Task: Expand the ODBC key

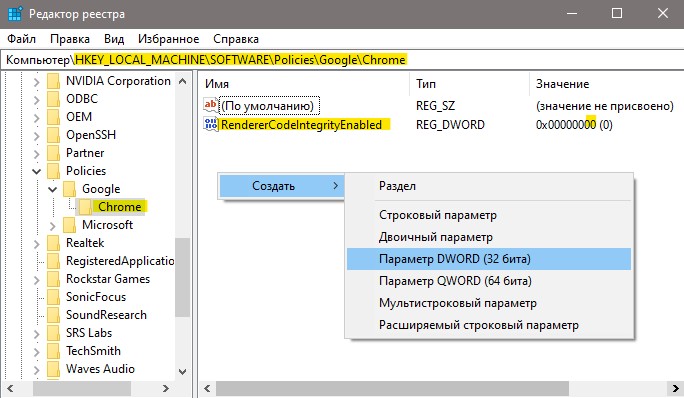Action: (37, 100)
